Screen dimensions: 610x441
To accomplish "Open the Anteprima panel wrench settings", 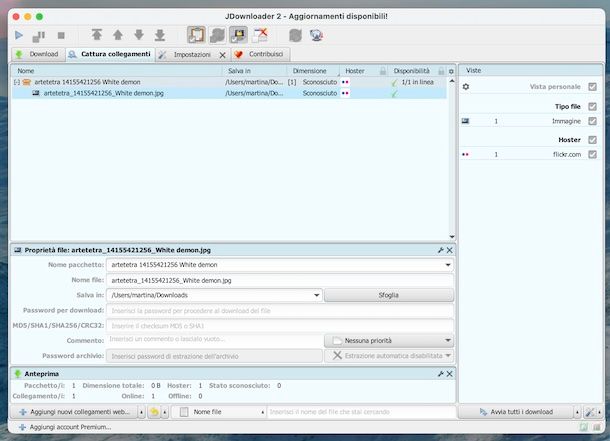I will pos(440,374).
